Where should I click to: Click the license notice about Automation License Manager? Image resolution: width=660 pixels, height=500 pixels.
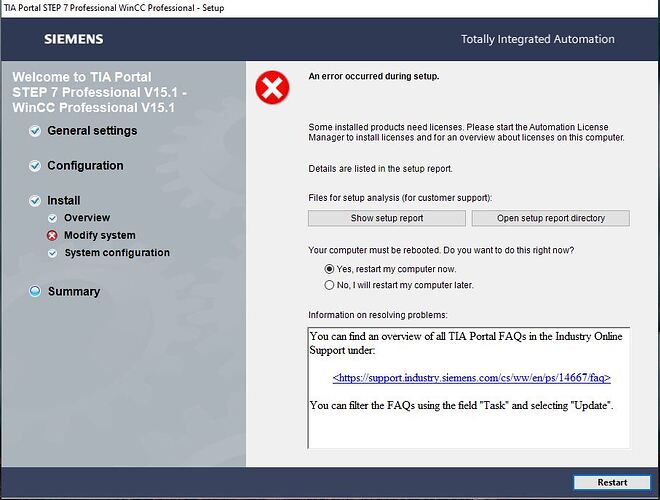pyautogui.click(x=466, y=132)
